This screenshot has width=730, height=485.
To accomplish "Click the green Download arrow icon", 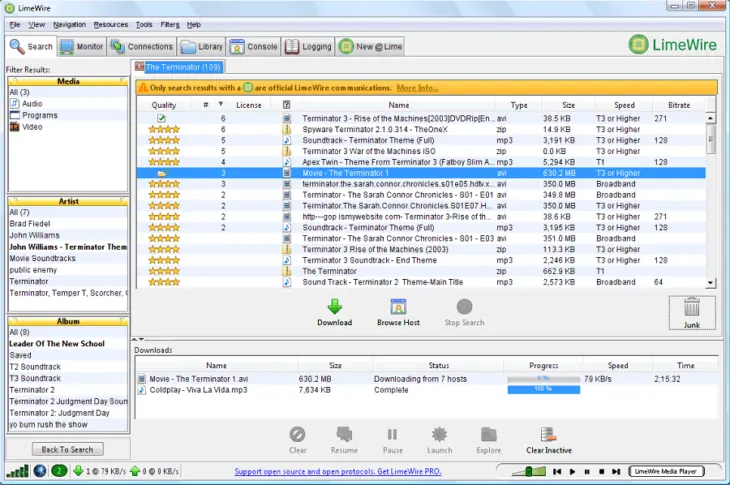I will (x=334, y=306).
